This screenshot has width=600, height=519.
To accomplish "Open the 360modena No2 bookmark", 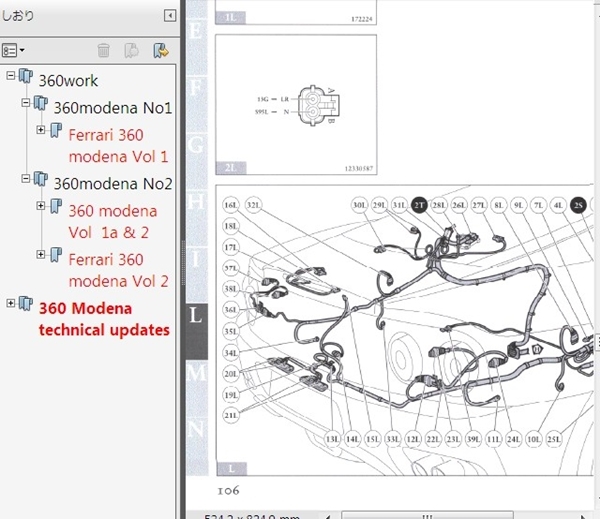I will pyautogui.click(x=113, y=184).
